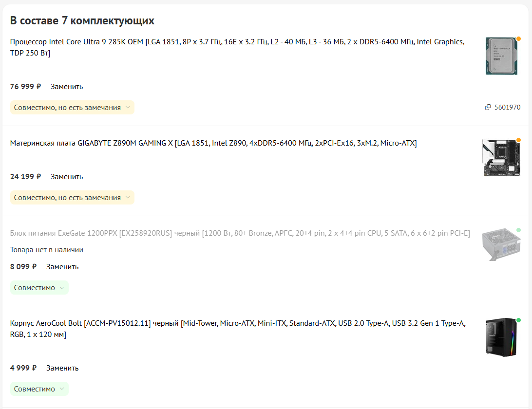This screenshot has width=532, height=409.
Task: Replace the ExeGate 1200PPX power supply
Action: tap(62, 267)
